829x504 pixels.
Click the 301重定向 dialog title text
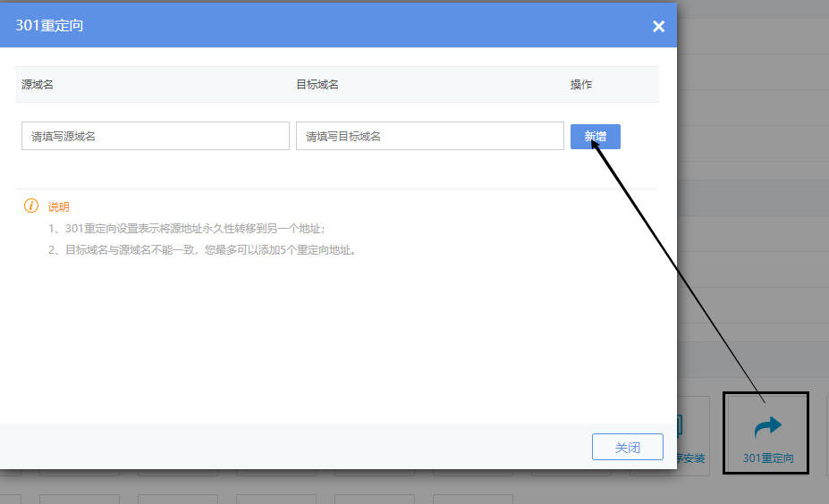tap(50, 26)
